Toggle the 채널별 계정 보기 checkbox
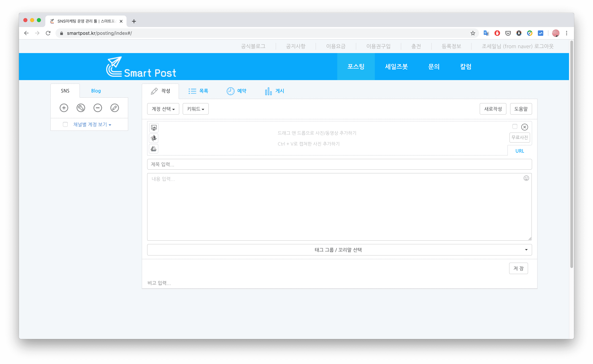The height and width of the screenshot is (364, 593). pos(65,125)
